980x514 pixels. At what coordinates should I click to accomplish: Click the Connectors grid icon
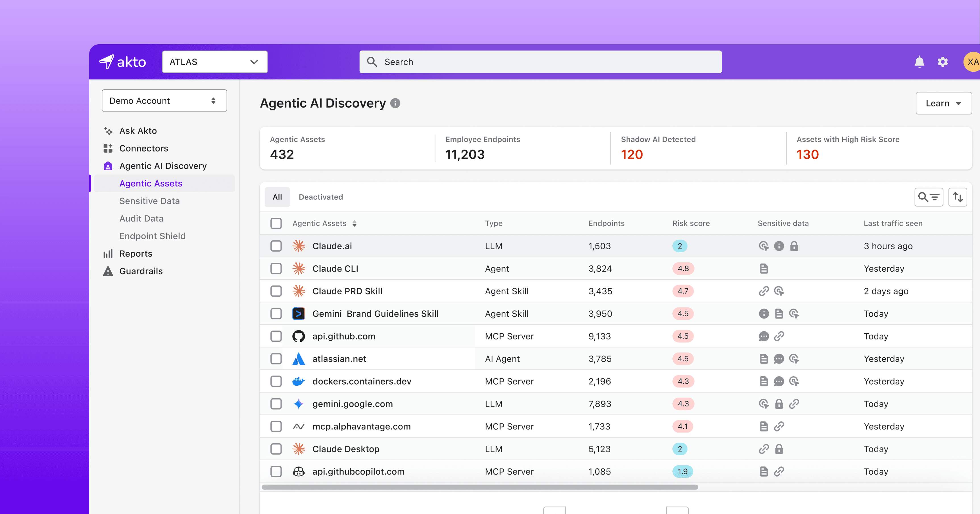click(x=108, y=148)
